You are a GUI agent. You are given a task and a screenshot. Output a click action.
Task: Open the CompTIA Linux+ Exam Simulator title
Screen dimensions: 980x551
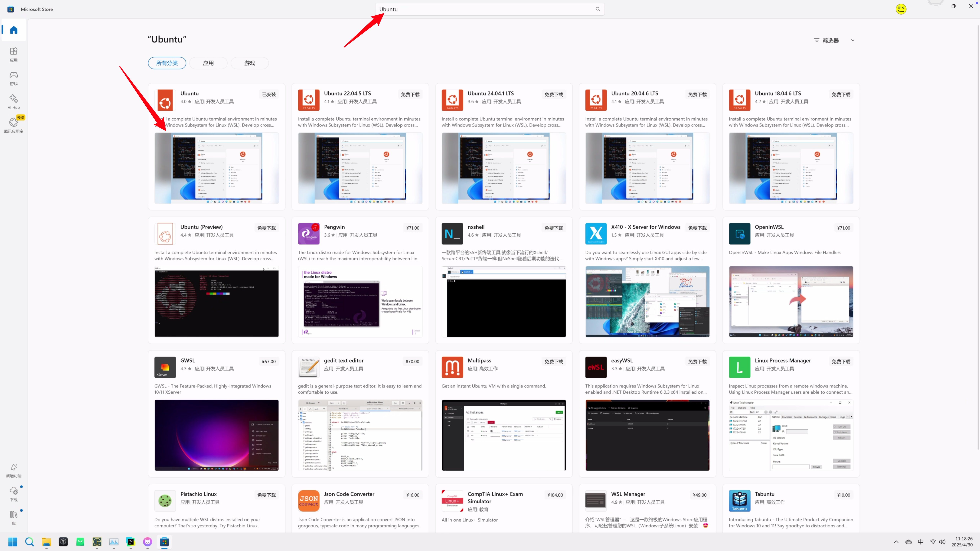495,497
